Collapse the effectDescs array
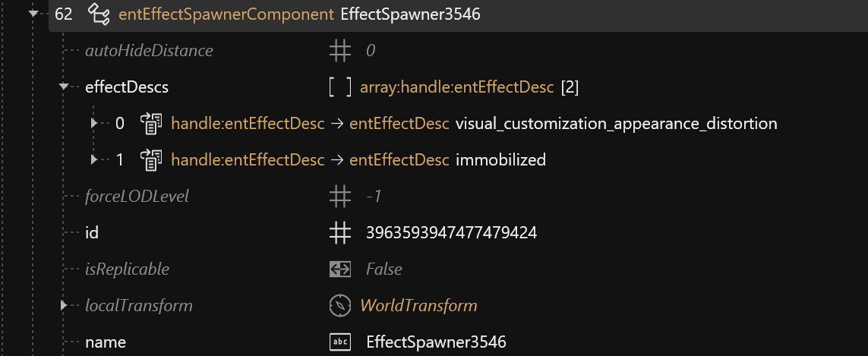The height and width of the screenshot is (356, 868). click(64, 87)
